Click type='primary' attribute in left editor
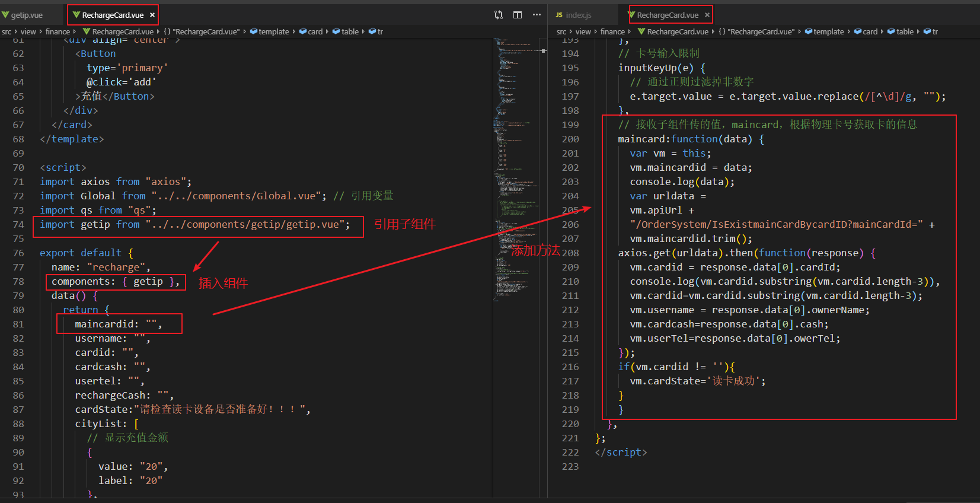This screenshot has width=980, height=503. click(127, 68)
